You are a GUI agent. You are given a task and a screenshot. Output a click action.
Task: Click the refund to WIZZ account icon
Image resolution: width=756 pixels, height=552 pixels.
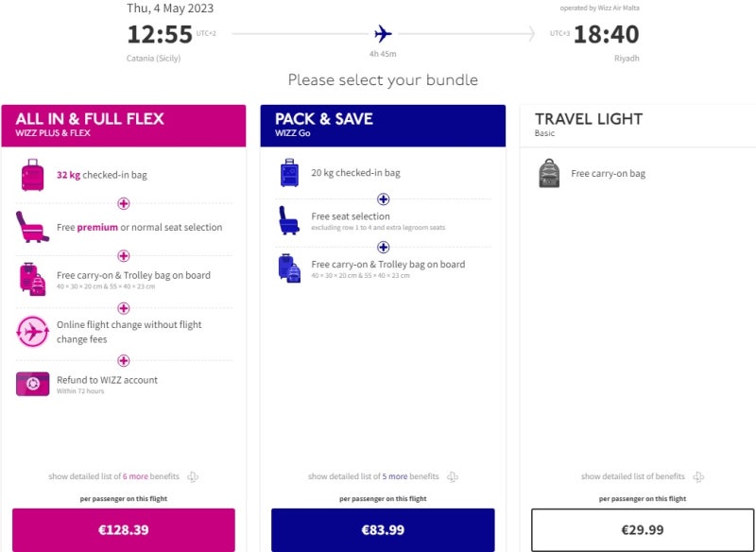pyautogui.click(x=33, y=383)
